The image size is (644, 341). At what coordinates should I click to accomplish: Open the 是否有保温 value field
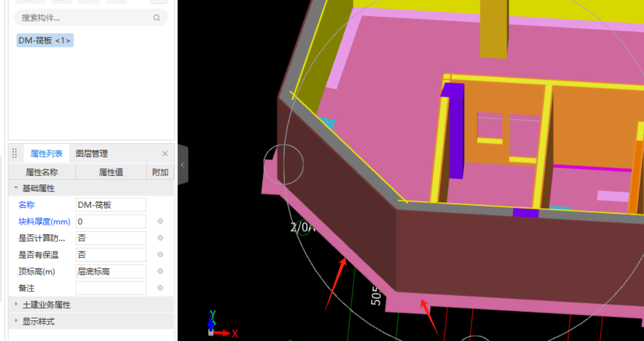[111, 255]
